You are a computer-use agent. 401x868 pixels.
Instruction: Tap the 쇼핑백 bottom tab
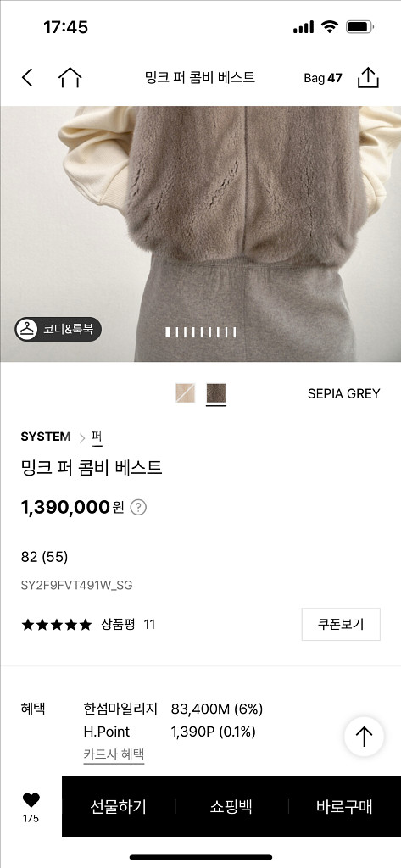click(231, 807)
